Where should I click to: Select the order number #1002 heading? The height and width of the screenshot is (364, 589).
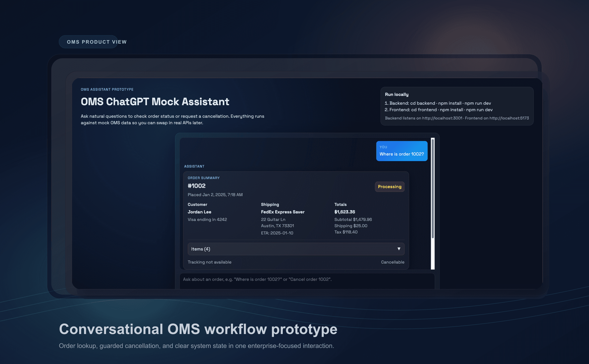click(x=197, y=185)
